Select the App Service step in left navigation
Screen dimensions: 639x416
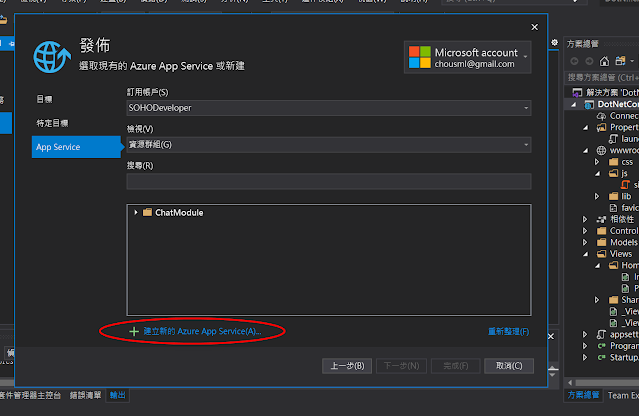[76, 147]
